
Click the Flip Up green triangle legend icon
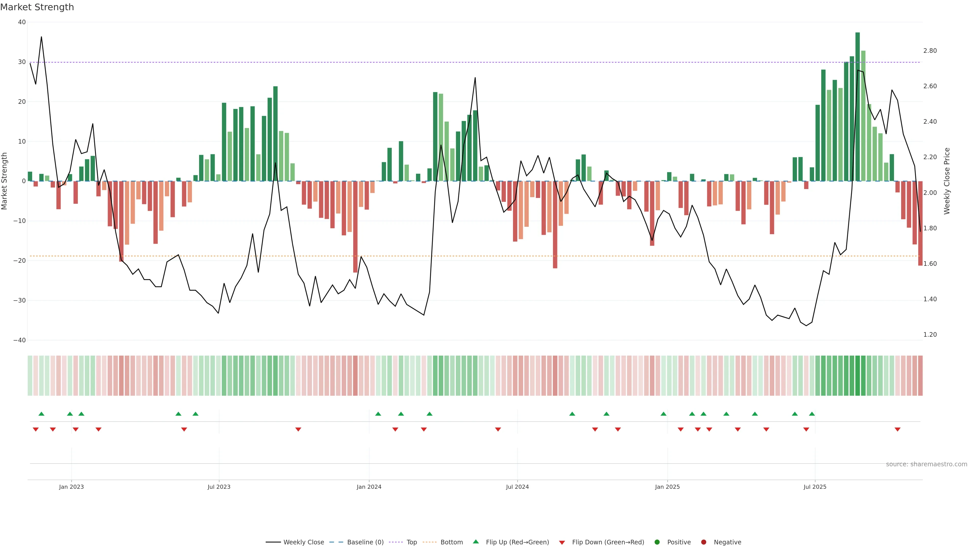click(x=475, y=542)
